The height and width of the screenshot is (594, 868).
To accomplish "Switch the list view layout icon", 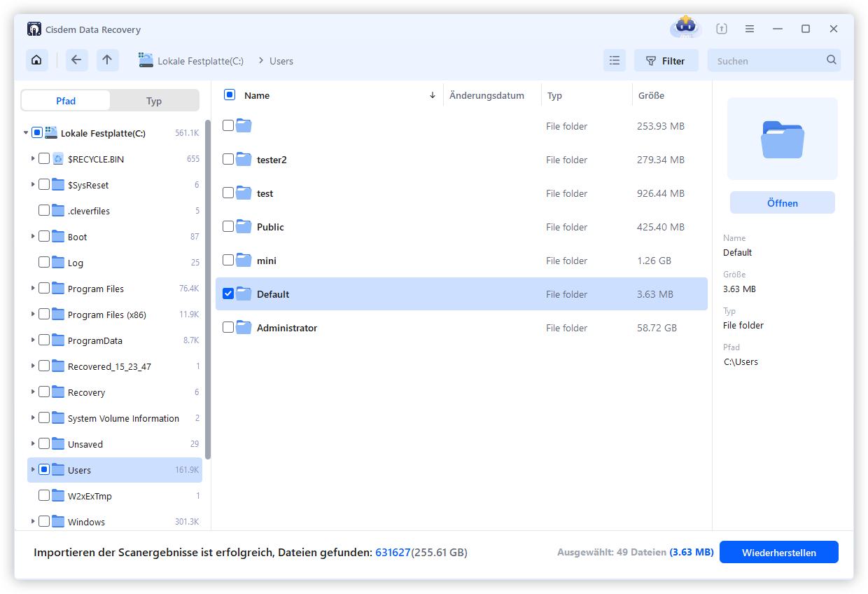I will (x=615, y=60).
